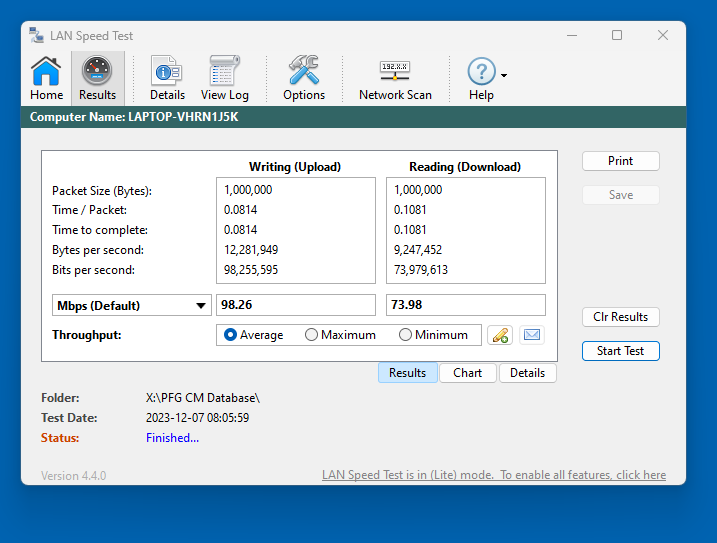Click the pencil add-note icon
Viewport: 717px width, 543px height.
tap(500, 335)
